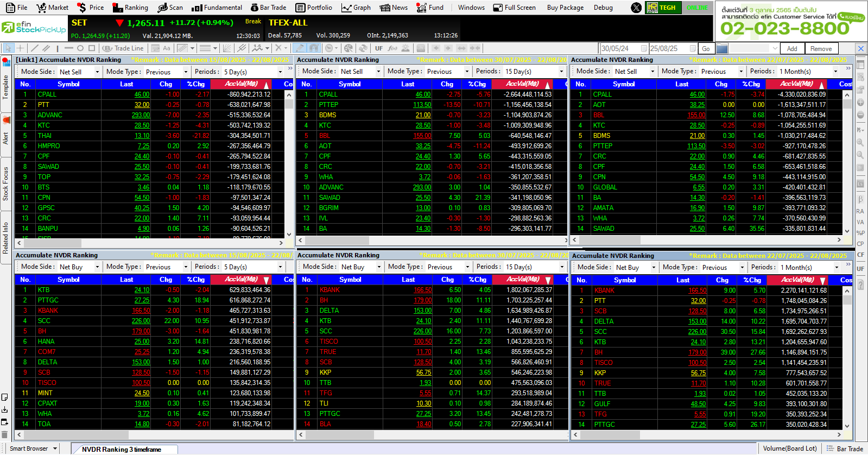
Task: Open the color palette icon
Action: (x=348, y=48)
